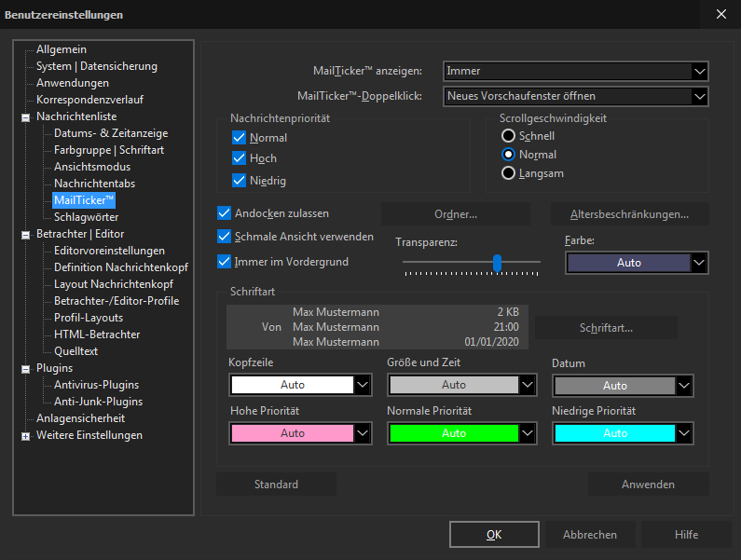Open Schlagwörter settings page
The image size is (741, 560).
(x=86, y=217)
